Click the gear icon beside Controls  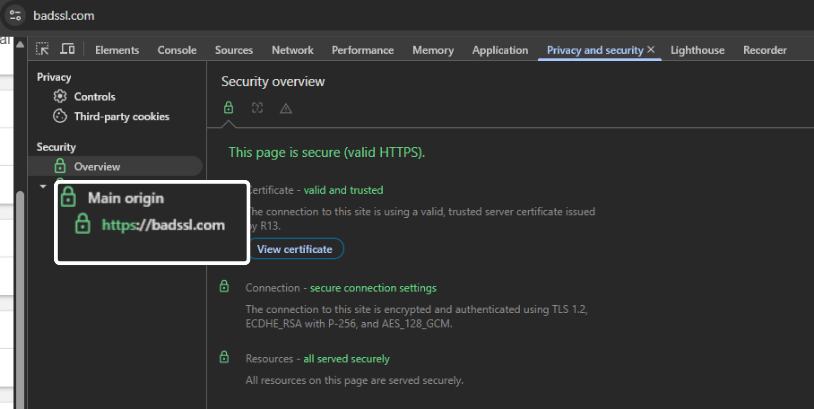click(60, 96)
